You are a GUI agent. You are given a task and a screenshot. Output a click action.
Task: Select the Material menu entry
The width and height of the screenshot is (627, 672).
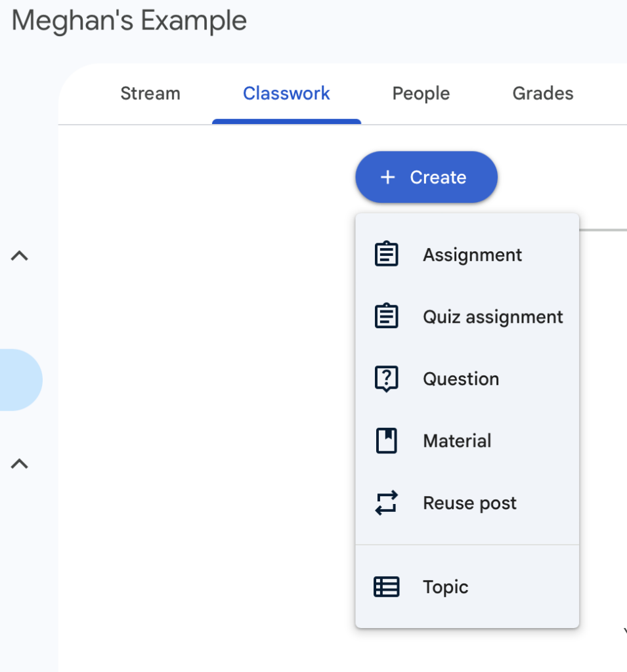(457, 441)
